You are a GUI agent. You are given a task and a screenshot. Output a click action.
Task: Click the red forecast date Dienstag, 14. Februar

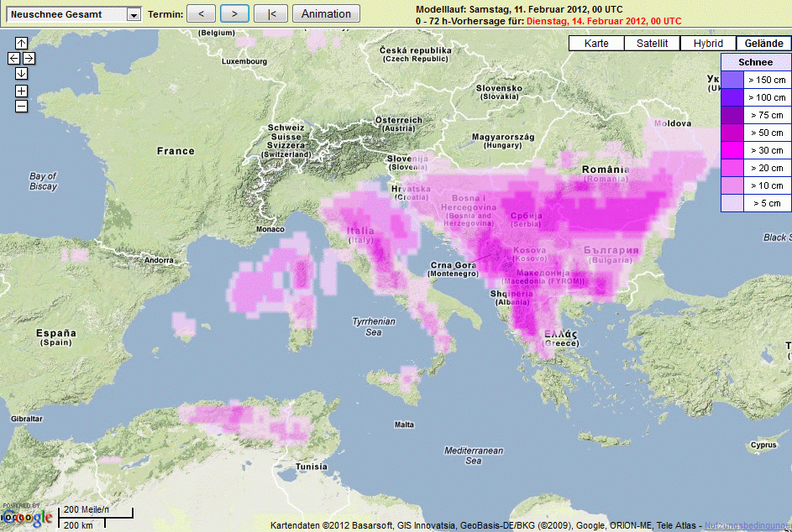coord(604,21)
